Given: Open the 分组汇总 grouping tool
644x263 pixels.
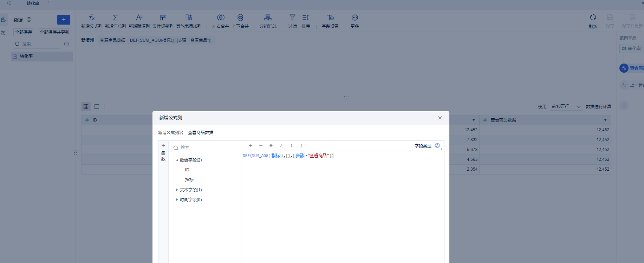Looking at the screenshot, I should tap(268, 18).
